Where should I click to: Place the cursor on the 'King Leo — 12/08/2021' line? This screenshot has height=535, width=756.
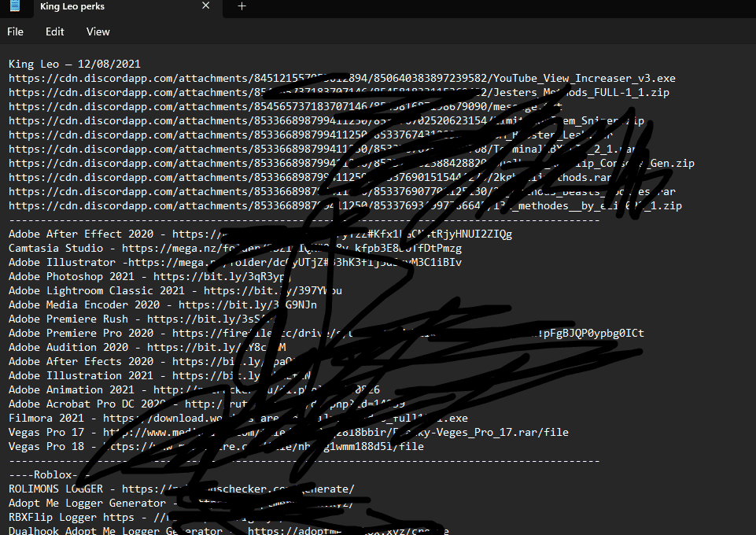[75, 64]
